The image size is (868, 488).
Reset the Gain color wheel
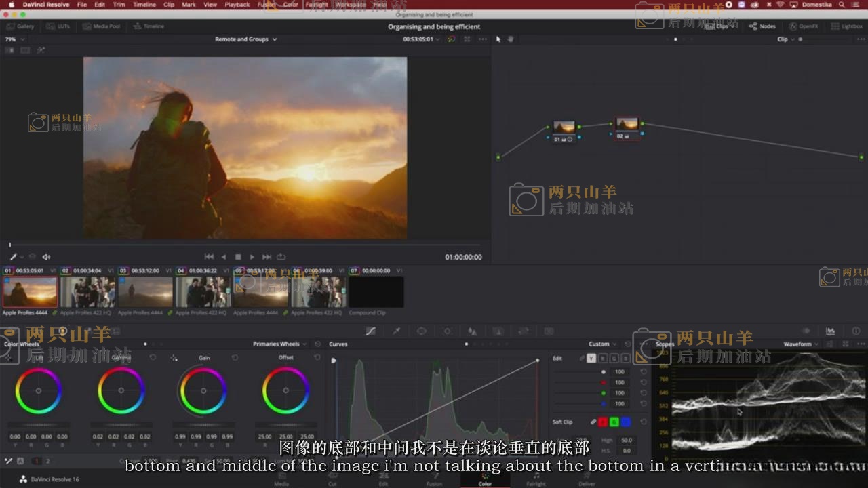pyautogui.click(x=235, y=357)
